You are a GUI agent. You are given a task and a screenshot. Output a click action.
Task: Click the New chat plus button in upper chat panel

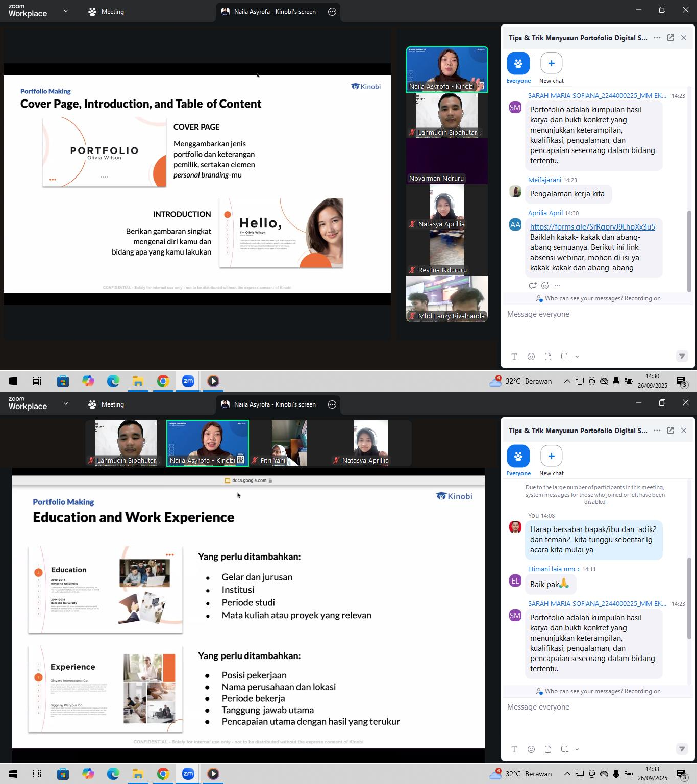(x=551, y=63)
